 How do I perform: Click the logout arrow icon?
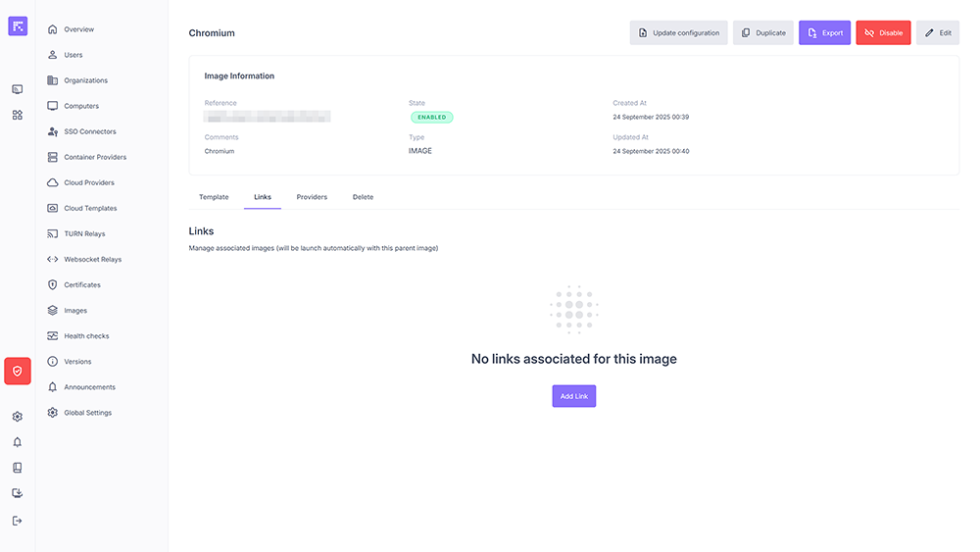click(x=18, y=521)
